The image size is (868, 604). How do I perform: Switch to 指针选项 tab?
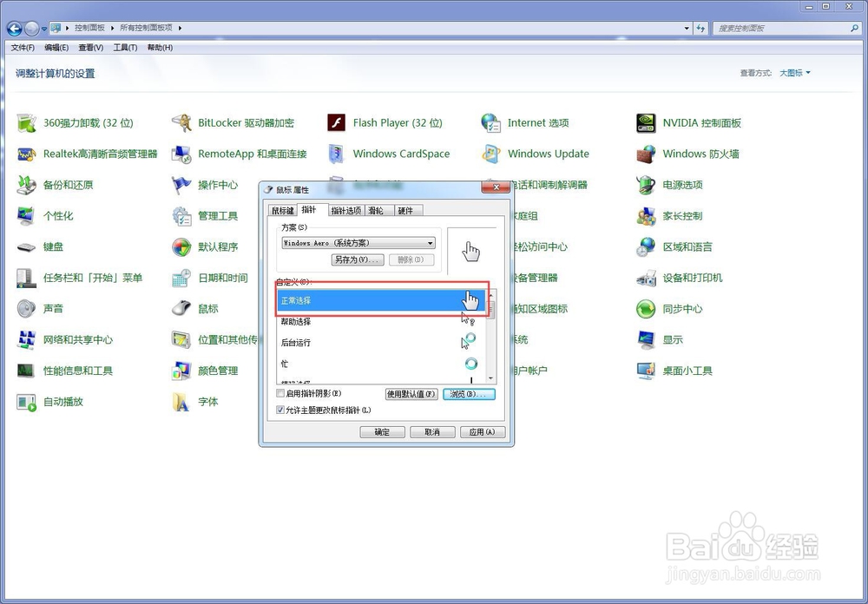(346, 210)
